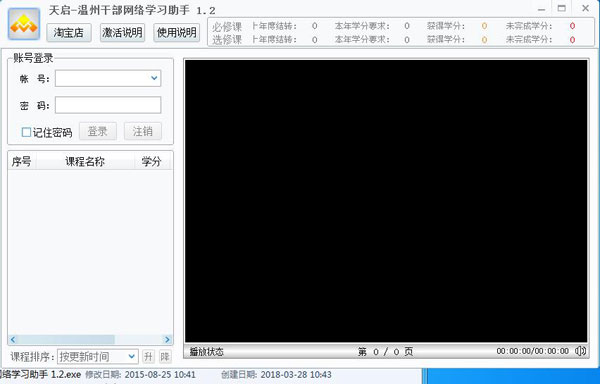Open the 淘宝店 shop link
The width and height of the screenshot is (600, 384).
click(69, 33)
